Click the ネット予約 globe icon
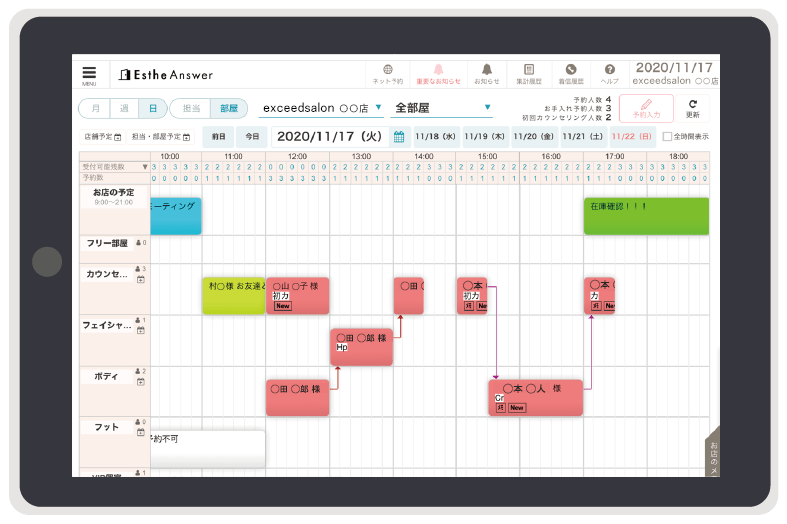This screenshot has height=524, width=787. coord(387,72)
